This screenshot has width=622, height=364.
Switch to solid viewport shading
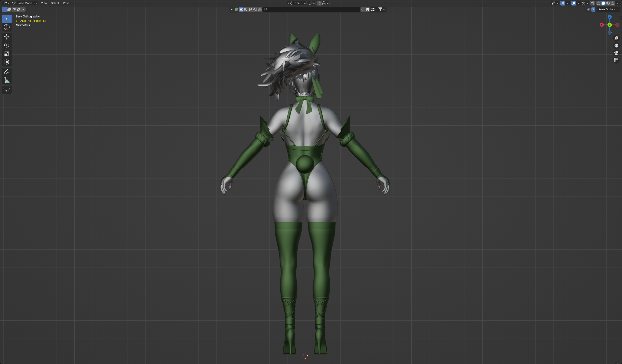click(x=603, y=3)
